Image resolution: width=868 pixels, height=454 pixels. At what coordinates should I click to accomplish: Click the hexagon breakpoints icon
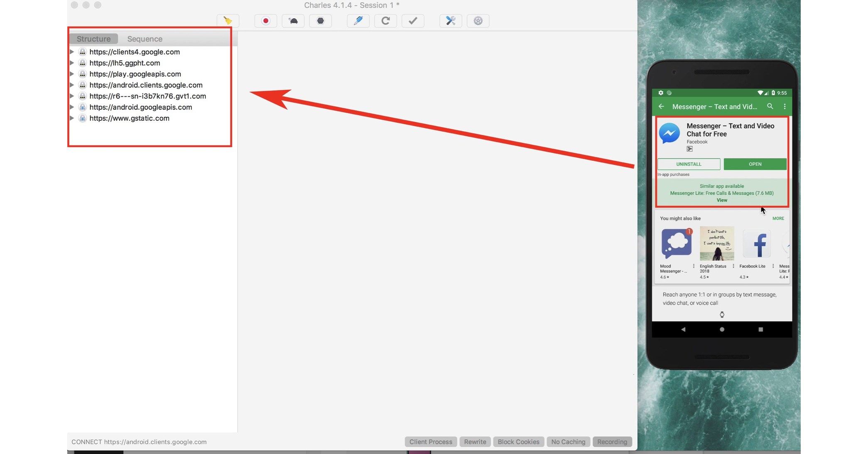pyautogui.click(x=321, y=21)
